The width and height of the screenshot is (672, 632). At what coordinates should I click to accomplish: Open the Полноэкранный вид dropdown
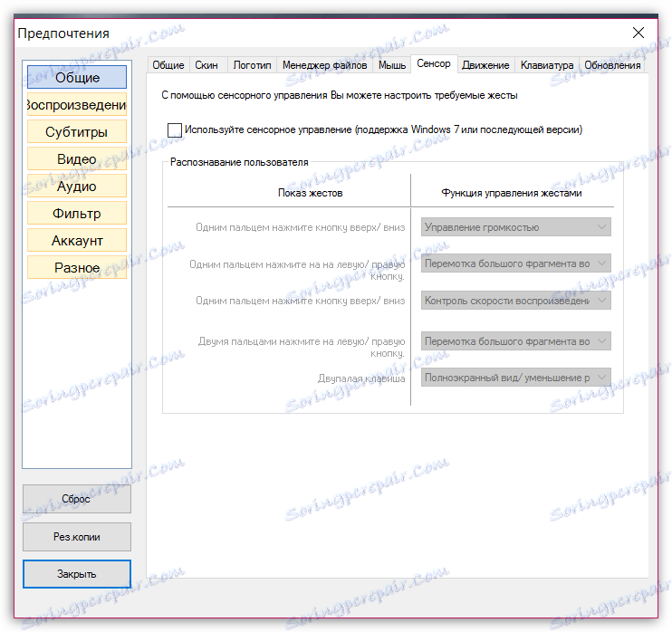(516, 378)
